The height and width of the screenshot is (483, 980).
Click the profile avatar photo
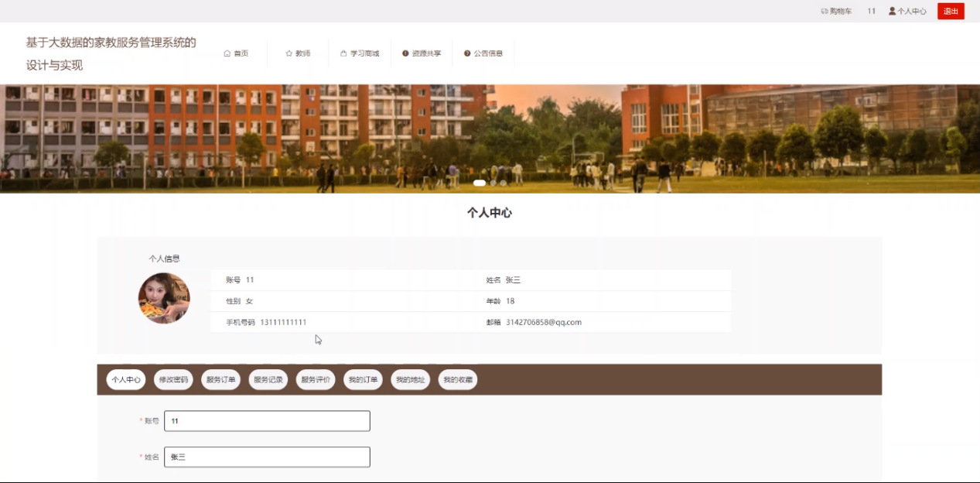pyautogui.click(x=164, y=298)
